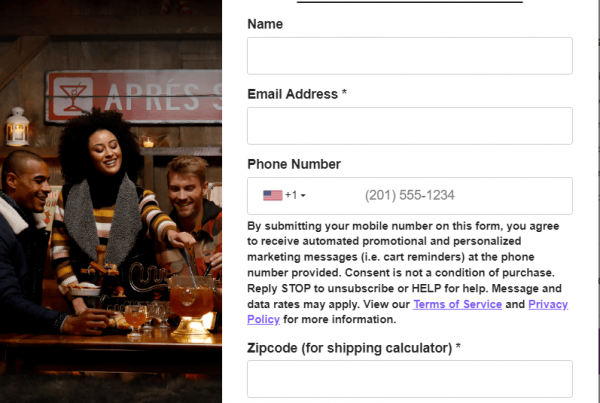Click the "Name" field label
Screen dimensions: 600x403
pos(265,24)
